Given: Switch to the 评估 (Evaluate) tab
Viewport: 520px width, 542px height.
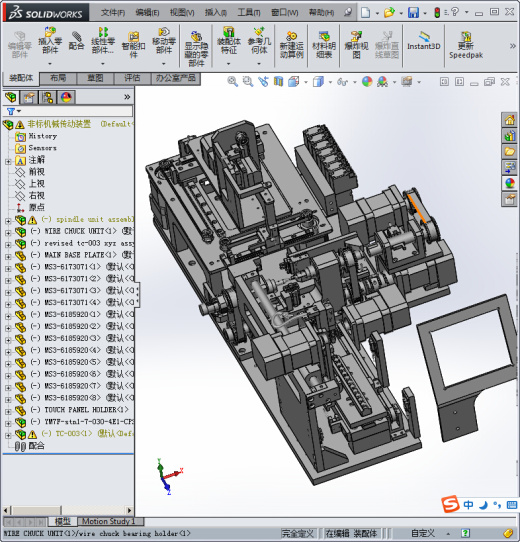Looking at the screenshot, I should [132, 78].
